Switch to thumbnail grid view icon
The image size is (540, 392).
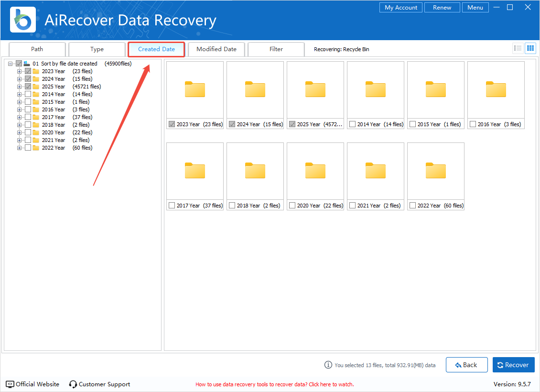530,48
